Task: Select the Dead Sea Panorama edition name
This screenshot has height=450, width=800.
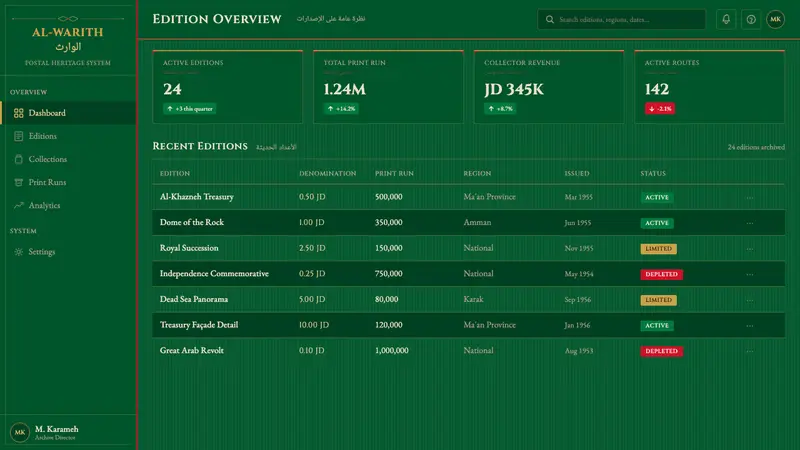Action: tap(194, 299)
